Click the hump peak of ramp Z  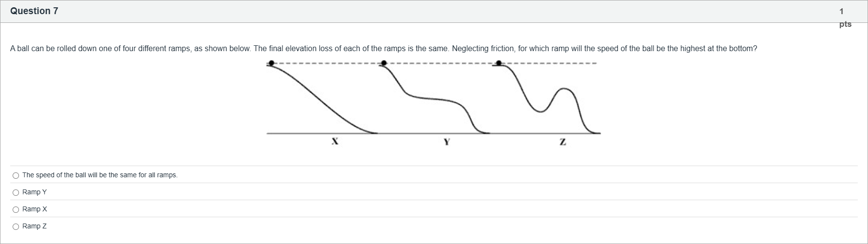pos(564,89)
